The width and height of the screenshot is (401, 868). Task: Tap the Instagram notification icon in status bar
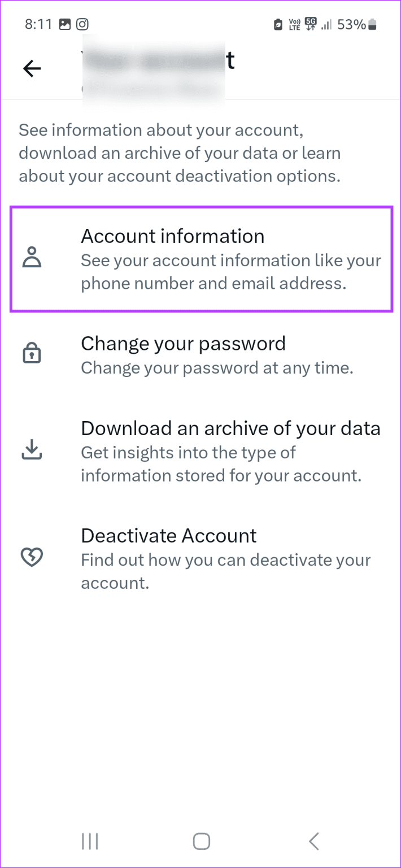(x=84, y=24)
